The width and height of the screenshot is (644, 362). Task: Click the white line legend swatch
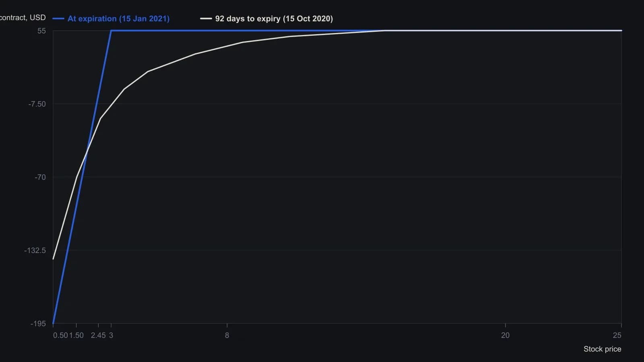[x=206, y=19]
